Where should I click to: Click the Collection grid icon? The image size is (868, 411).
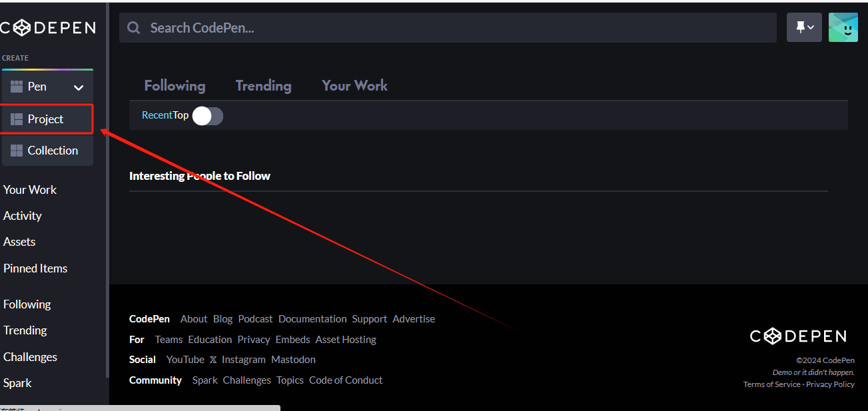pos(17,151)
